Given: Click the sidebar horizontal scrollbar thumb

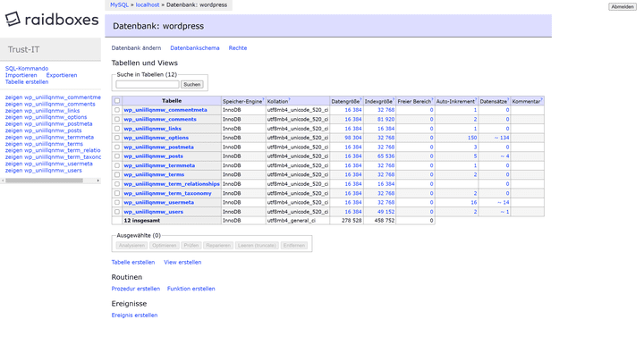Looking at the screenshot, I should tap(44, 181).
